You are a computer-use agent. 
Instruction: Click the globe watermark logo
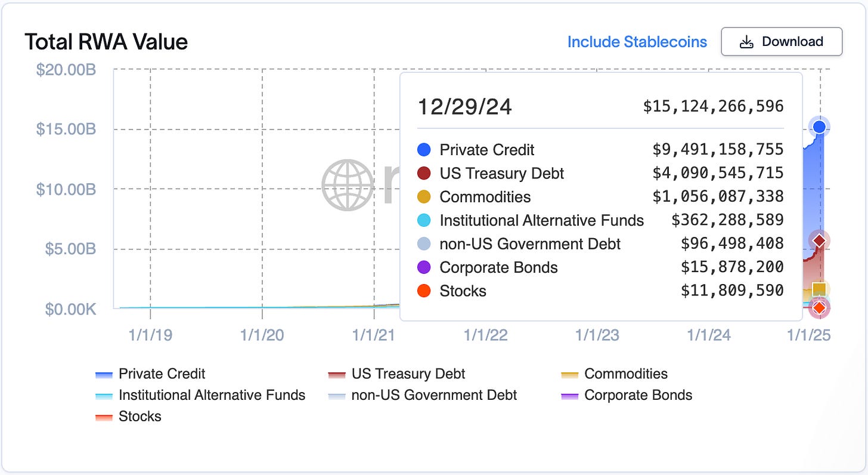347,185
